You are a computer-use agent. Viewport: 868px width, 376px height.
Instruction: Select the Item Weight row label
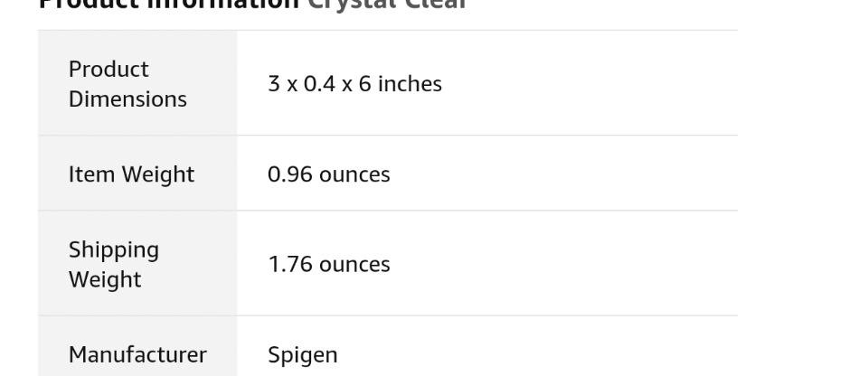click(x=131, y=174)
